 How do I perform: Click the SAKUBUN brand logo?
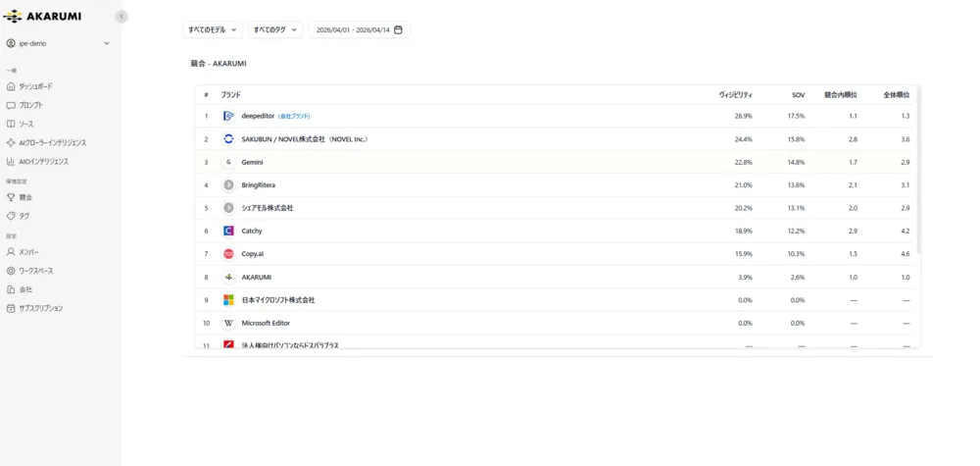coord(228,139)
